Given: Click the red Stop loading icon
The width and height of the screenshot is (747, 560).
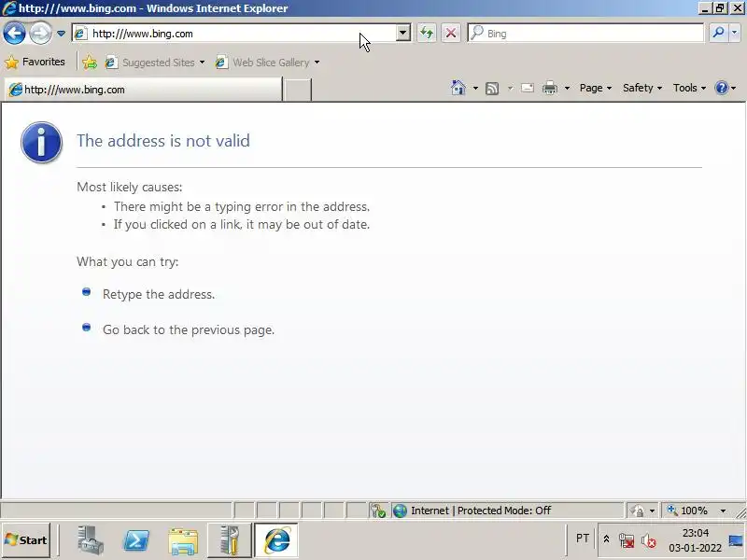Looking at the screenshot, I should (450, 34).
